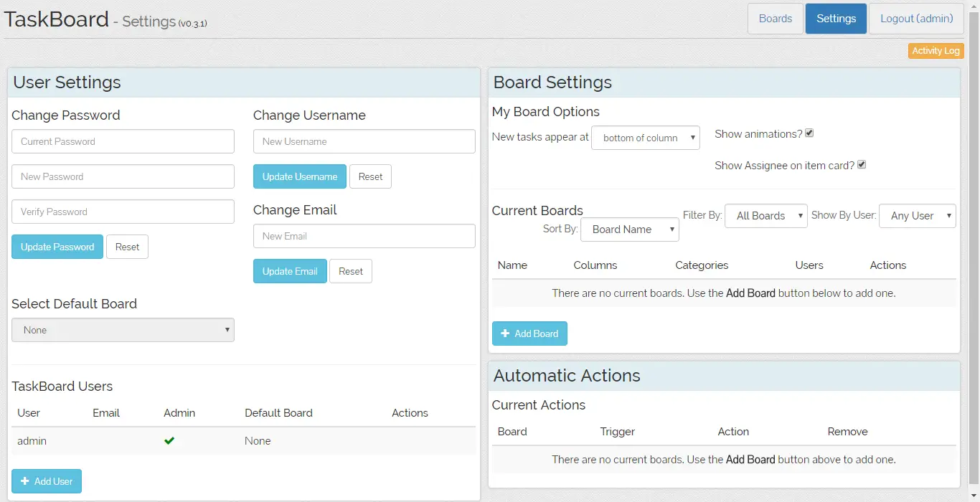Click the Remove column header
This screenshot has height=502, width=980.
click(847, 432)
